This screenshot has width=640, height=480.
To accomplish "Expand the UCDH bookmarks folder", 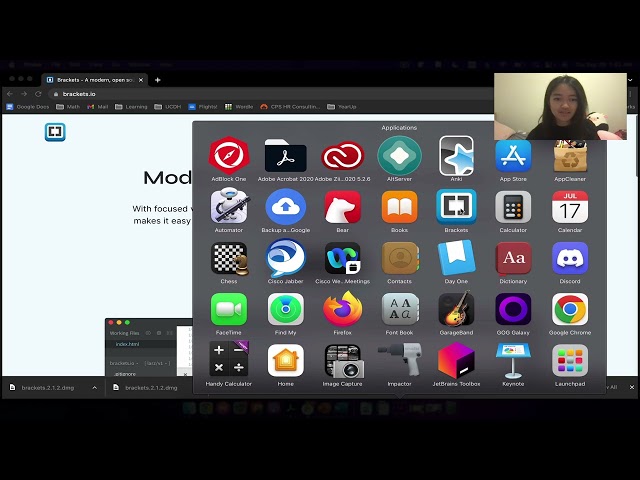I will (167, 107).
